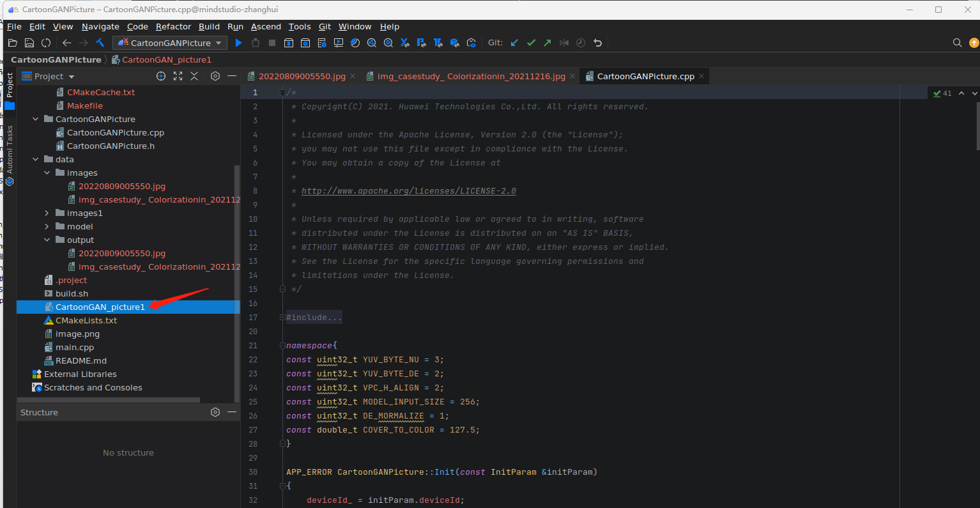Open the CartoonGANPicture run configuration dropdown
This screenshot has height=508, width=980.
pyautogui.click(x=170, y=43)
